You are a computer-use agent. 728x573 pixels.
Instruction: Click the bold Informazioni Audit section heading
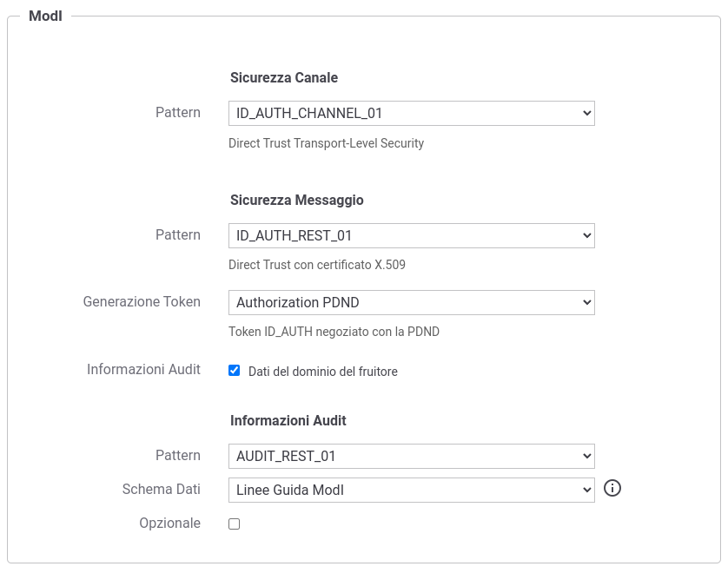coord(288,420)
